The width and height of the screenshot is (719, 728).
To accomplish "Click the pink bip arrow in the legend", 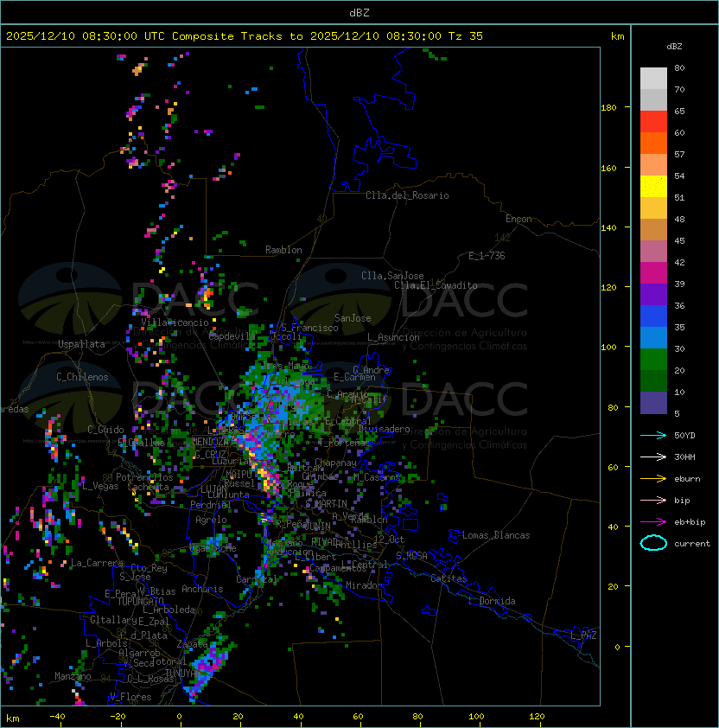I will (x=653, y=500).
